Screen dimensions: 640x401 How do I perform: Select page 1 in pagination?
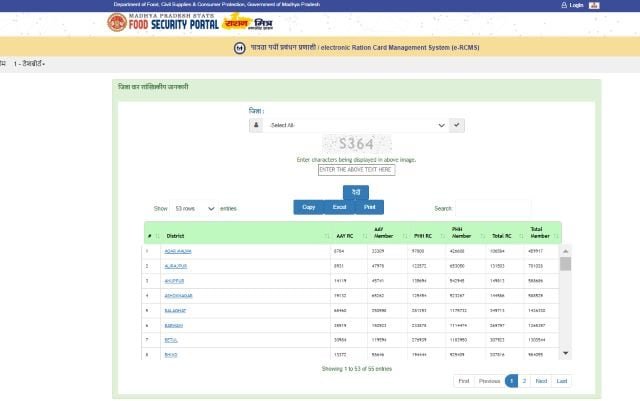pos(511,381)
